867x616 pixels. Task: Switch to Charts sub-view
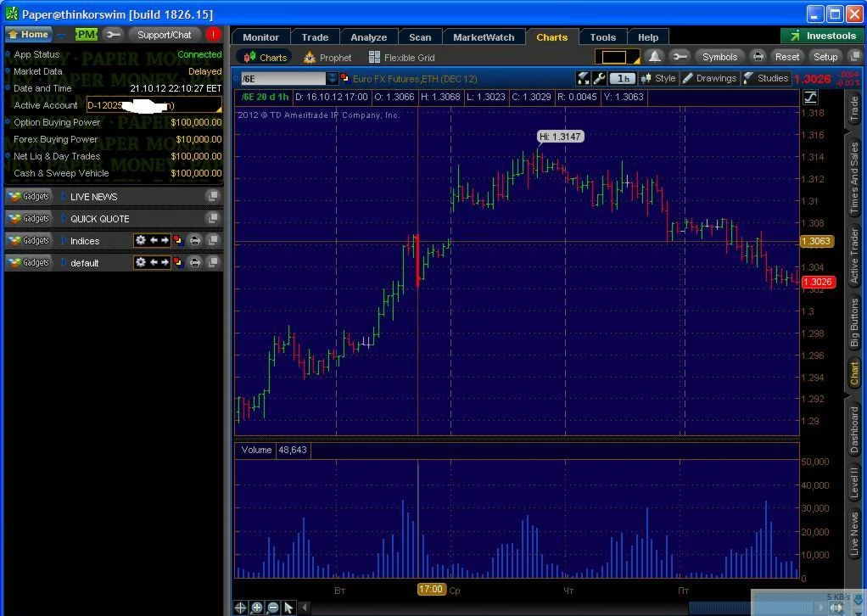(x=266, y=58)
